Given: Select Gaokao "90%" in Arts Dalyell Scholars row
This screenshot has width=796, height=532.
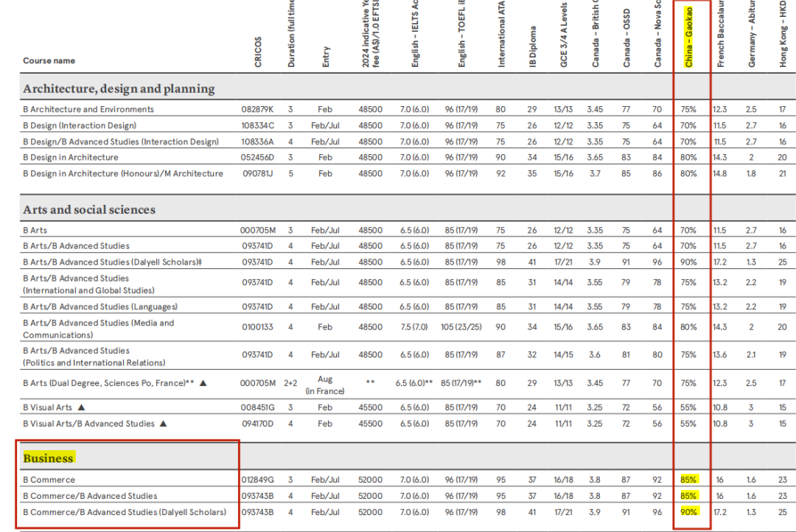Looking at the screenshot, I should (688, 262).
